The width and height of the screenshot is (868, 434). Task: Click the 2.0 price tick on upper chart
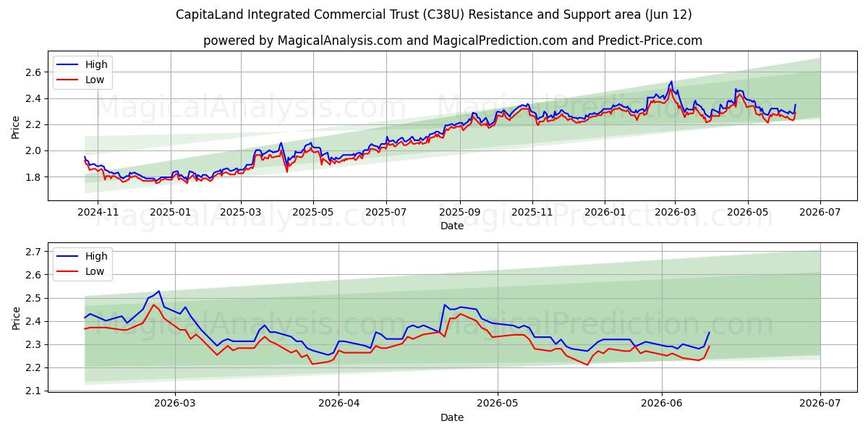coord(34,151)
